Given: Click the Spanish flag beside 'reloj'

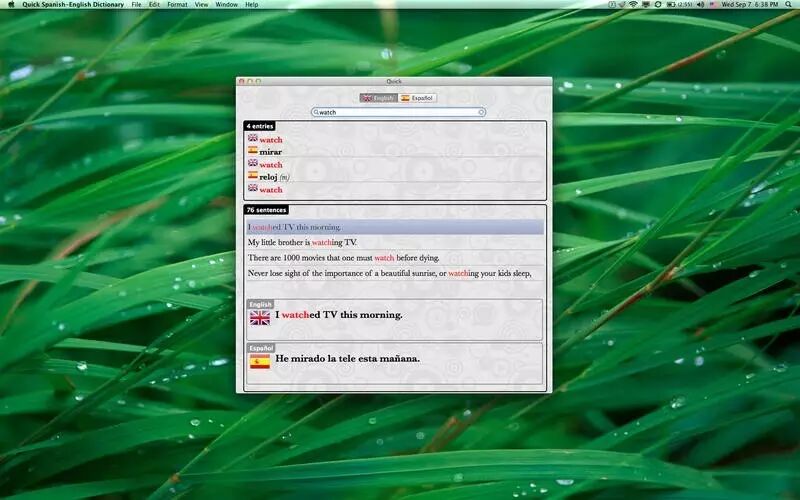Looking at the screenshot, I should pyautogui.click(x=253, y=175).
